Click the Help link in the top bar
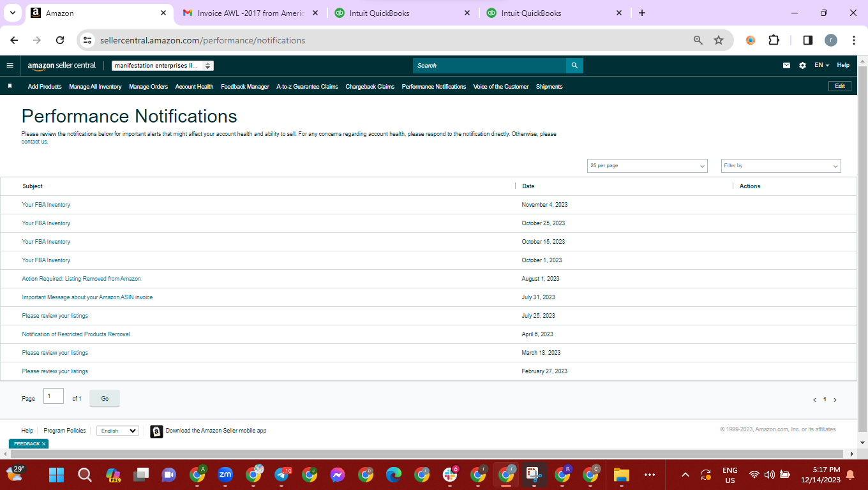The image size is (868, 490). tap(843, 65)
